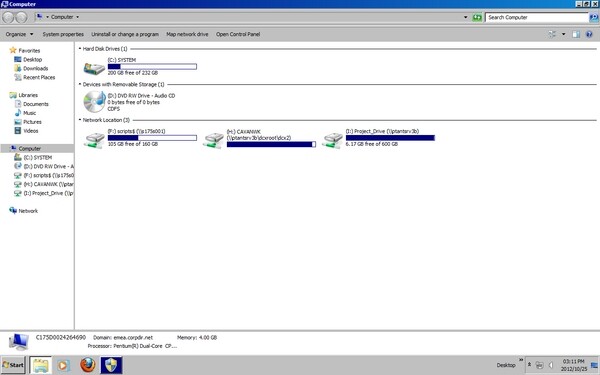600x375 pixels.
Task: Click Map network drive
Action: (187, 34)
